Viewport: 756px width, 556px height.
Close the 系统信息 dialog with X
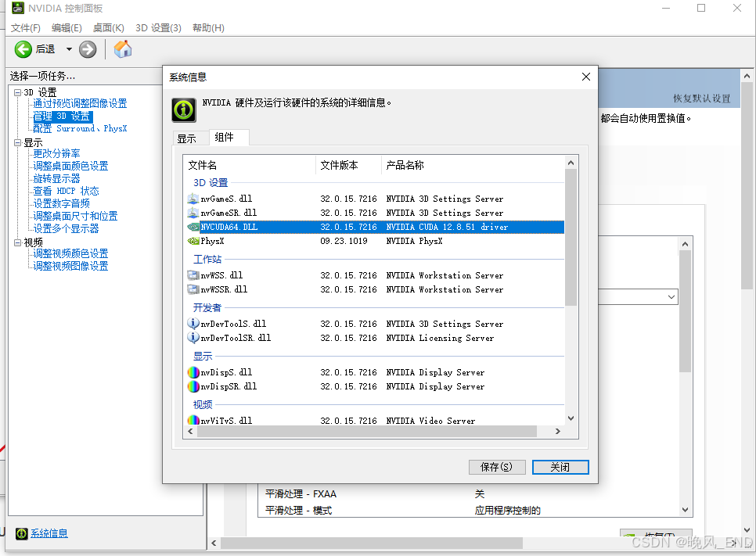coord(586,77)
